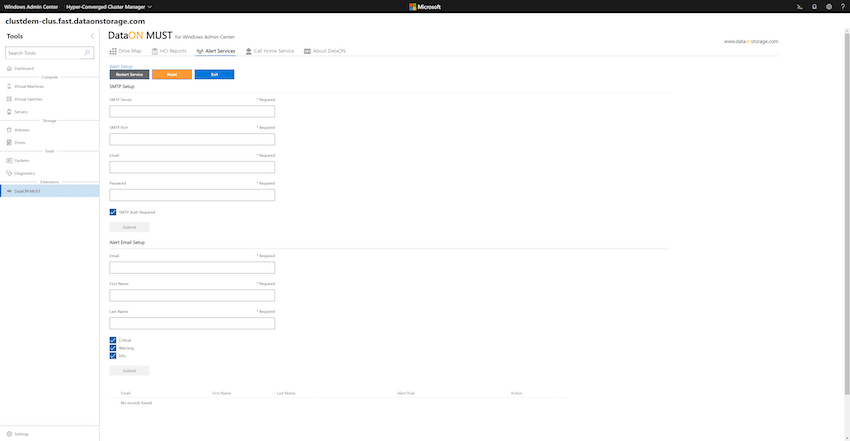This screenshot has height=441, width=850.
Task: Click Submit under Alert Email Setup
Action: tap(130, 371)
